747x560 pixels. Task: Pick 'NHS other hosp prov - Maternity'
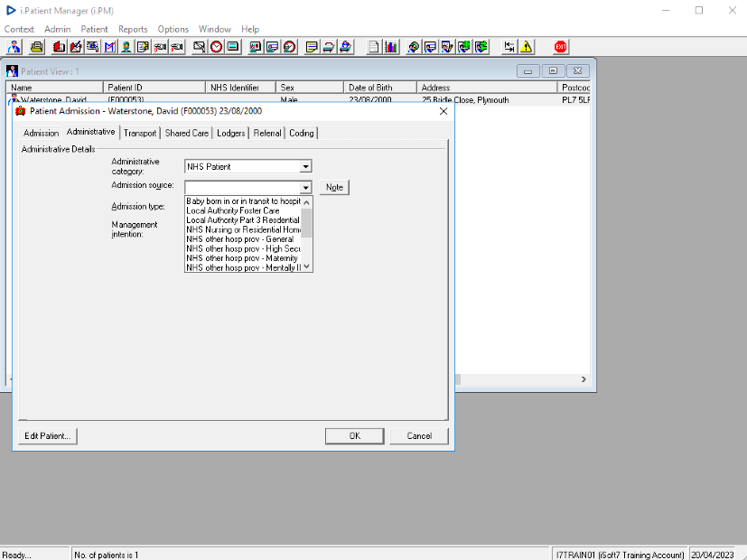coord(243,258)
